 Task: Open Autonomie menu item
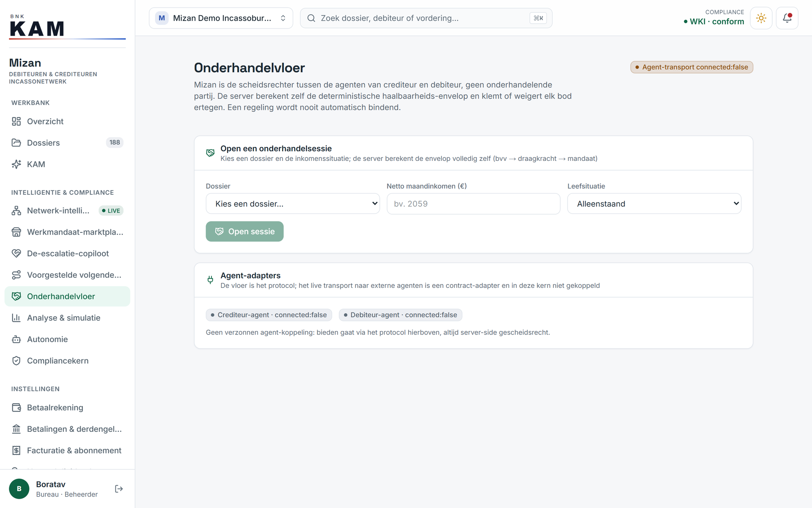point(67,339)
